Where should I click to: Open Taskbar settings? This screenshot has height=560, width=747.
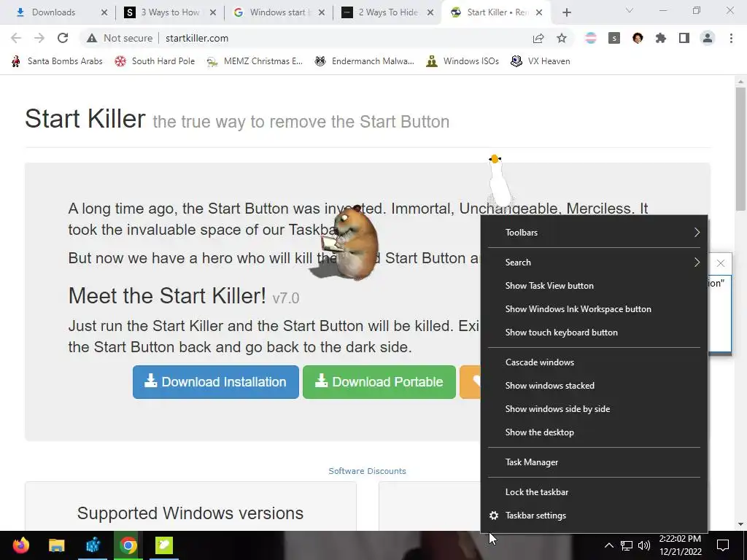[x=594, y=516]
